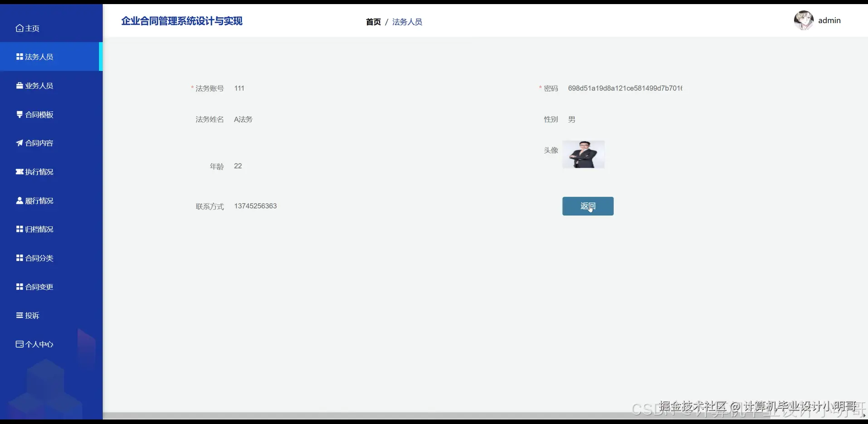Click the 执行情况 status icon

tap(19, 172)
